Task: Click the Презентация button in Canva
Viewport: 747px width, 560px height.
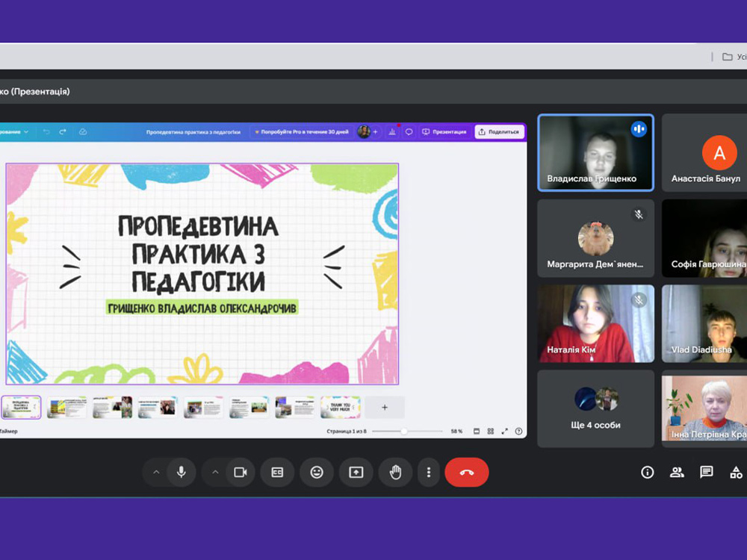Action: (x=444, y=131)
